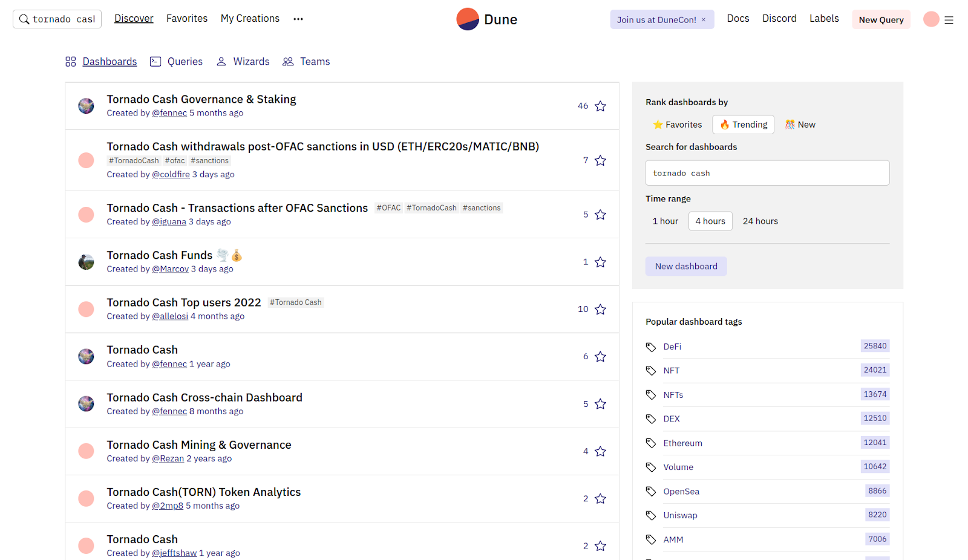Click the Dashboards grid icon
Image resolution: width=968 pixels, height=560 pixels.
[x=71, y=62]
